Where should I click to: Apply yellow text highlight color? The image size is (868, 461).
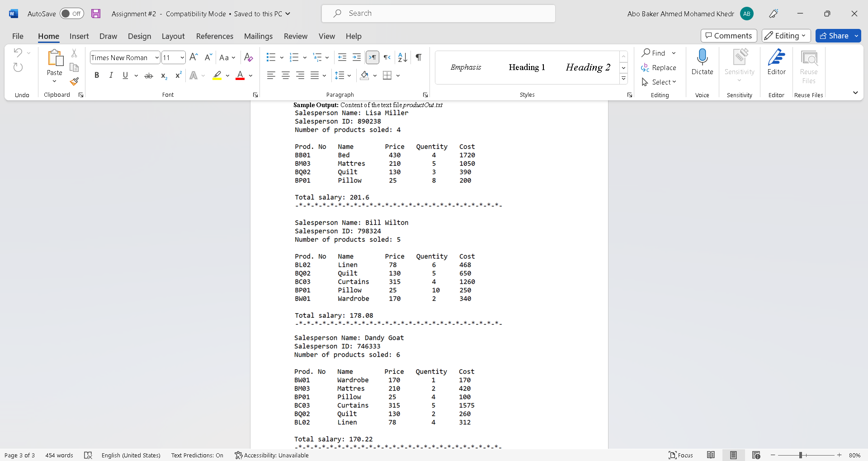point(217,75)
